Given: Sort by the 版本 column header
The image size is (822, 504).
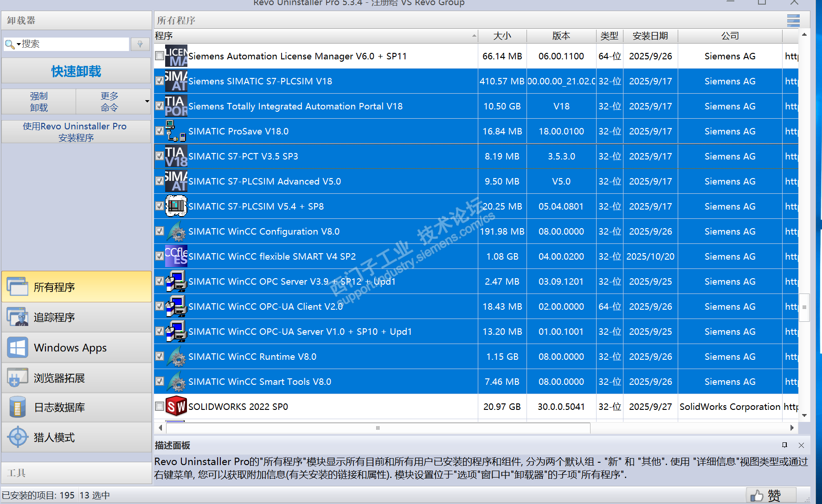Looking at the screenshot, I should pyautogui.click(x=561, y=36).
